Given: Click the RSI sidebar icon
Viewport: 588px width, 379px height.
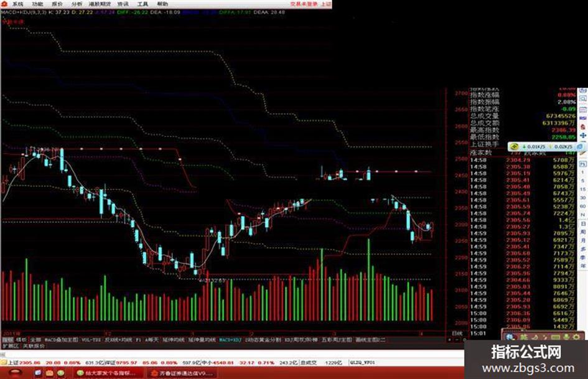Looking at the screenshot, I should 583,118.
